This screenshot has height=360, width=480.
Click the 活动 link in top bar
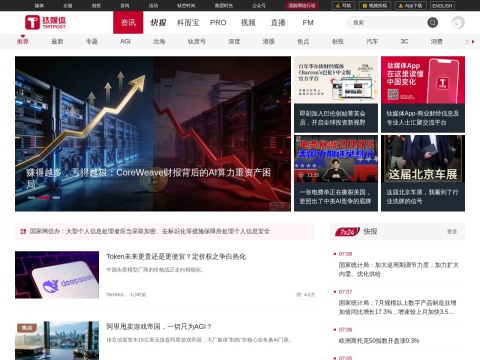[x=153, y=6]
